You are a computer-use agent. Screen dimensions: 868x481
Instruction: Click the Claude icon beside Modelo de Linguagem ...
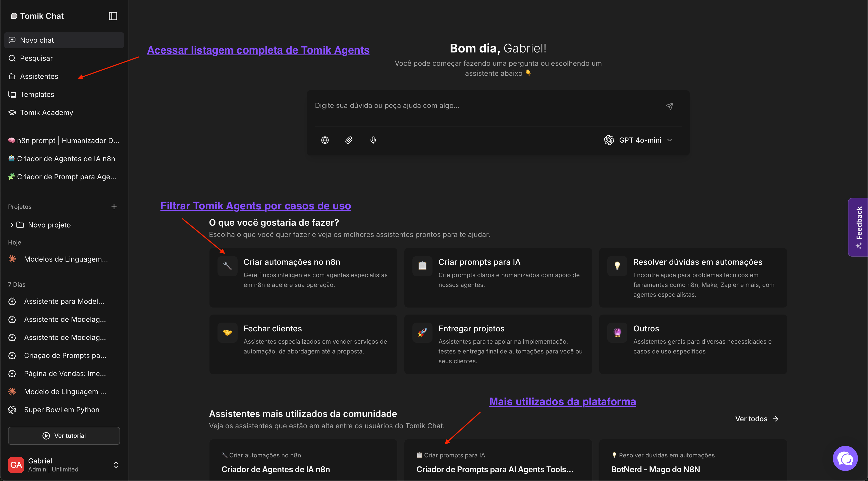pos(12,392)
